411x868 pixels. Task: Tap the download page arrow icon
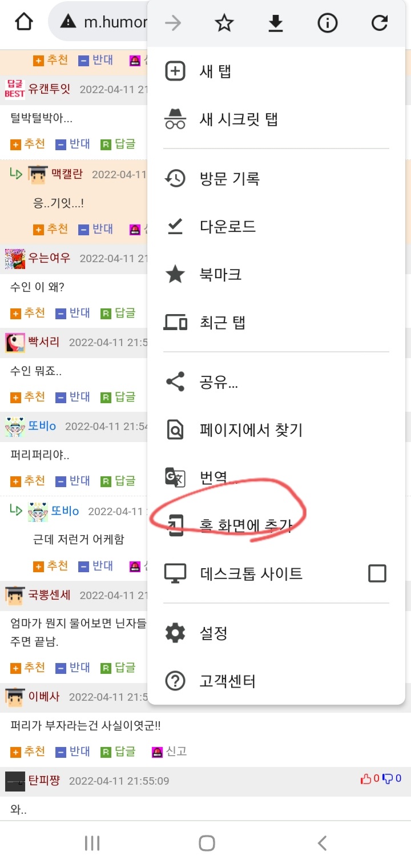pos(276,23)
